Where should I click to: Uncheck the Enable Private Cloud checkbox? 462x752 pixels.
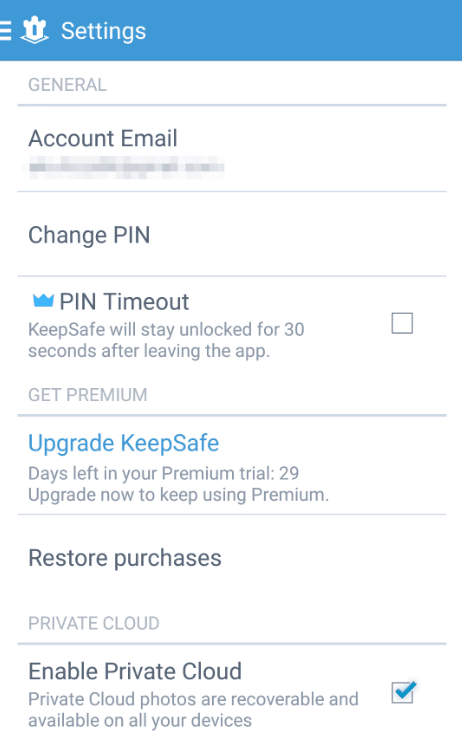point(403,693)
